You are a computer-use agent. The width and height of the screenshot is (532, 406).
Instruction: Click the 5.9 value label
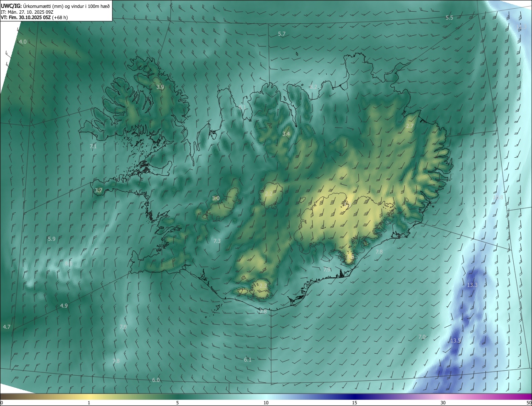click(x=52, y=239)
